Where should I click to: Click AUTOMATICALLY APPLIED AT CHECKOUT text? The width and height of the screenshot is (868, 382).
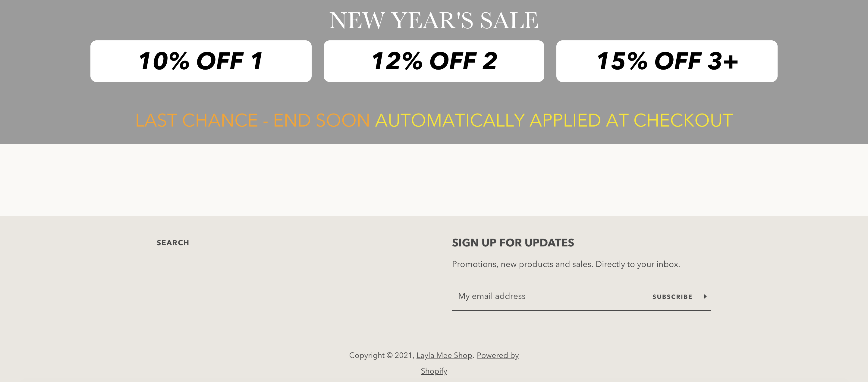point(554,120)
